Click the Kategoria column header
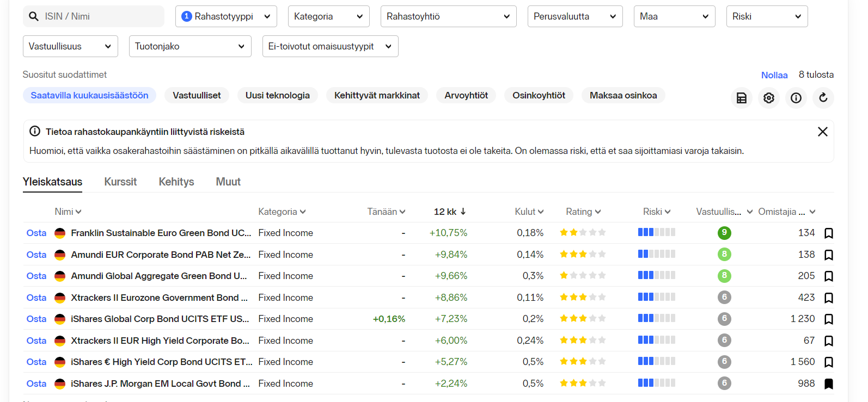The image size is (868, 402). coord(282,212)
